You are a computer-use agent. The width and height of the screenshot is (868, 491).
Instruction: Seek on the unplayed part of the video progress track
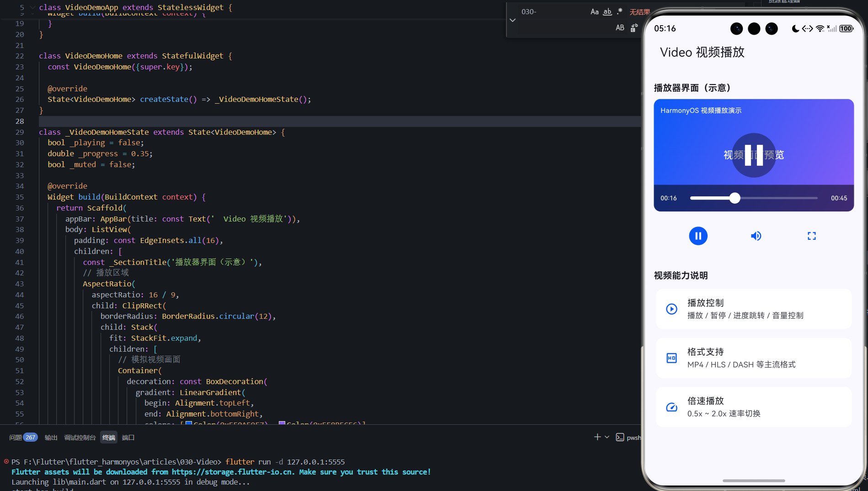(x=778, y=198)
